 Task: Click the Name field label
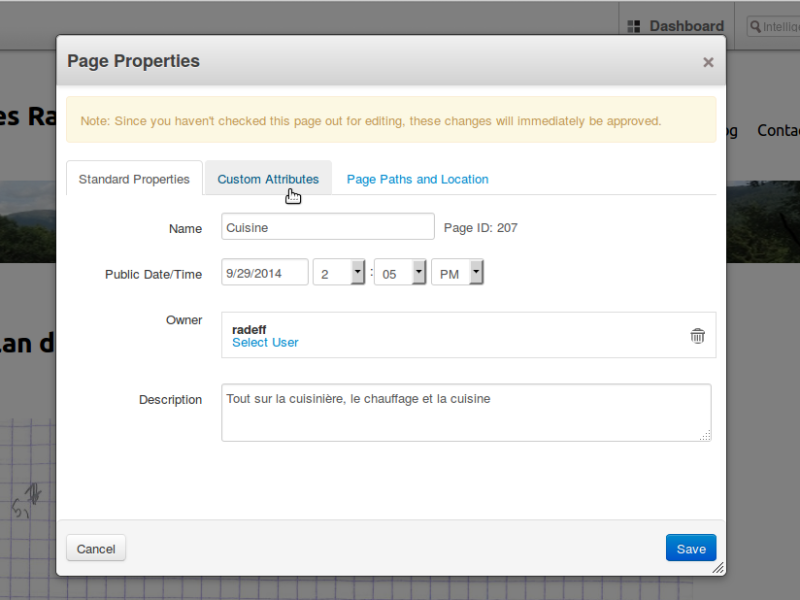pos(185,229)
